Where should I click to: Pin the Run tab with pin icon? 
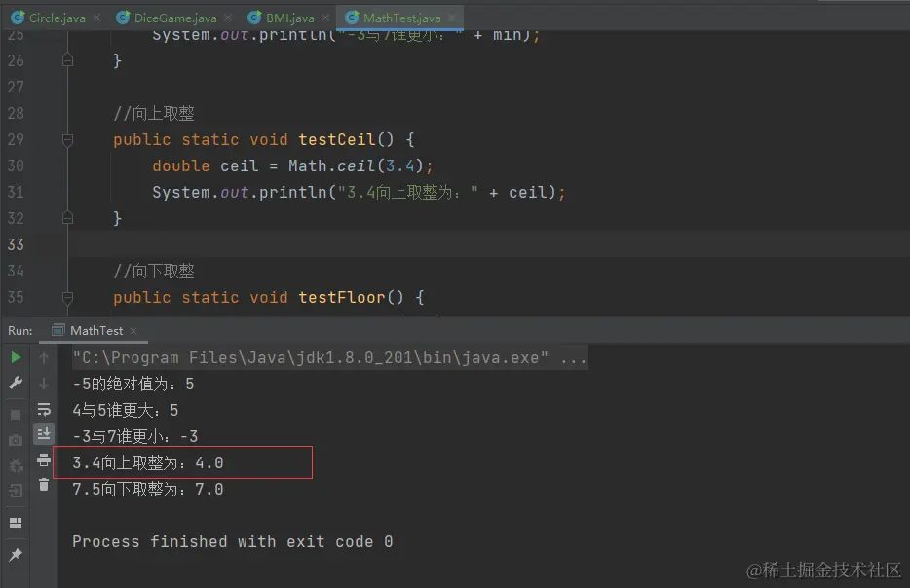(17, 554)
